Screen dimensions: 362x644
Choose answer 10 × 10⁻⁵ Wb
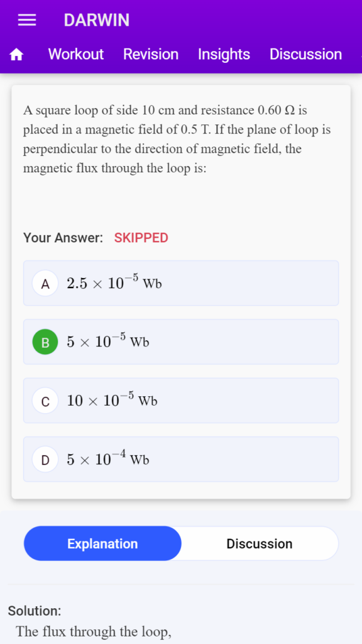[x=181, y=401]
